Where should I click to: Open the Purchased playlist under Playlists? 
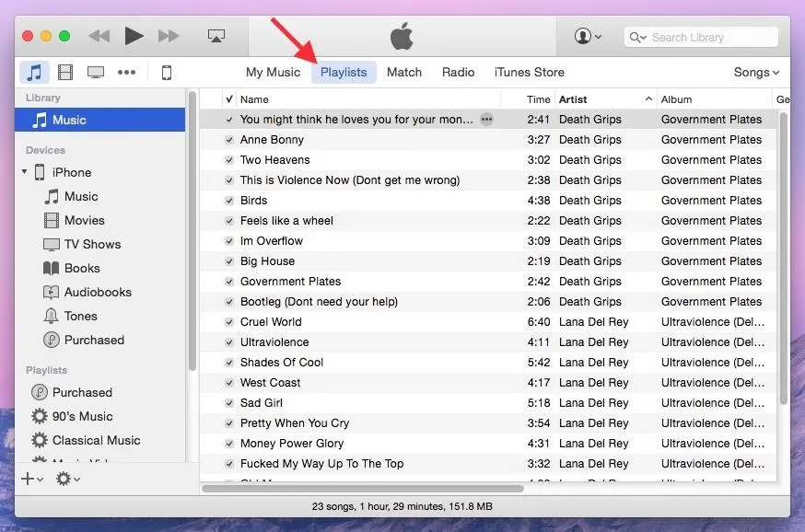(71, 392)
